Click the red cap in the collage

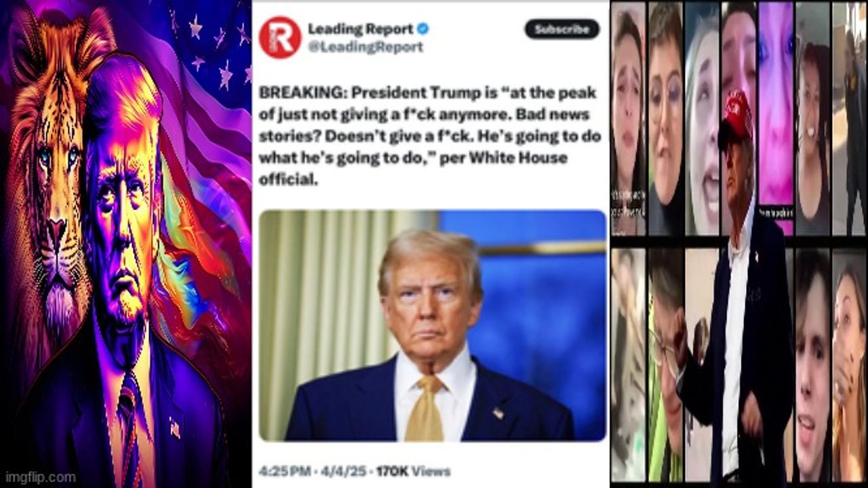click(x=736, y=115)
